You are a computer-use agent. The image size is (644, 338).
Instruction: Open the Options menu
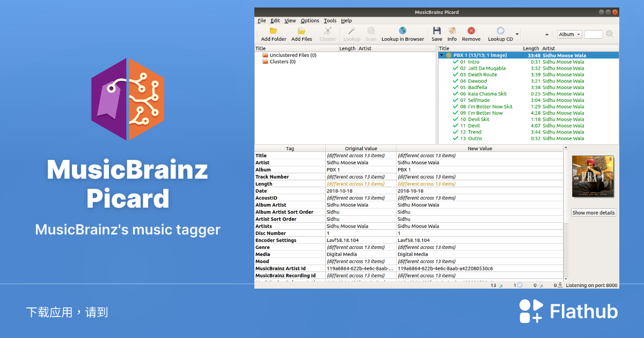point(310,20)
